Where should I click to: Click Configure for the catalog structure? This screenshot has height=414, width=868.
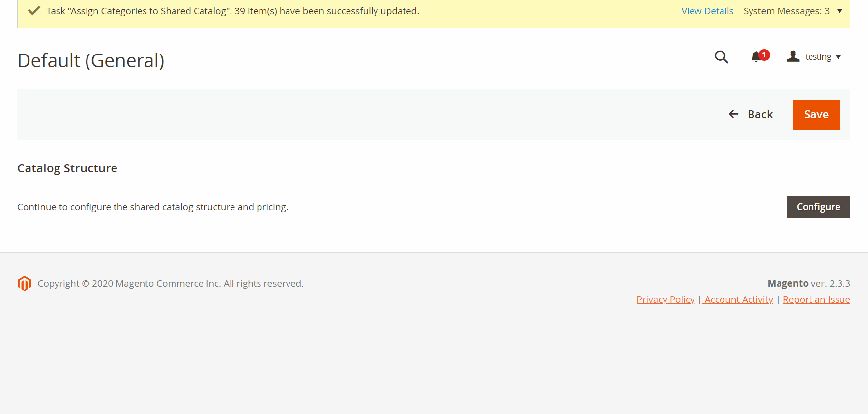point(818,207)
